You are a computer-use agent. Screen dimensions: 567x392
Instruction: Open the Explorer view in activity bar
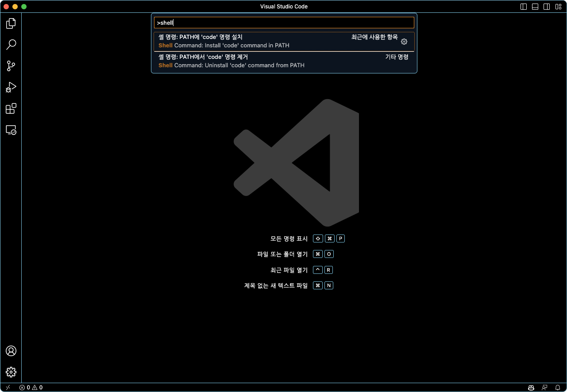pyautogui.click(x=11, y=23)
